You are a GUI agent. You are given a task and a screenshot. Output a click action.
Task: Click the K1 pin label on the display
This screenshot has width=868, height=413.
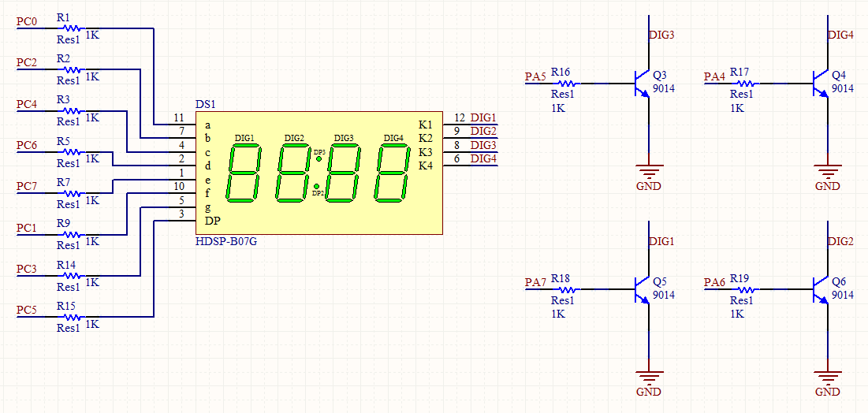[x=425, y=125]
